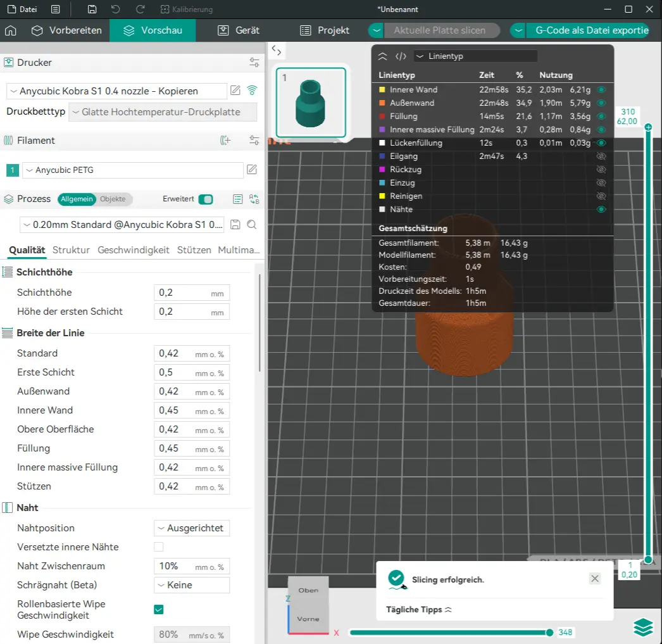
Task: Open the Projekt tab
Action: click(x=325, y=30)
